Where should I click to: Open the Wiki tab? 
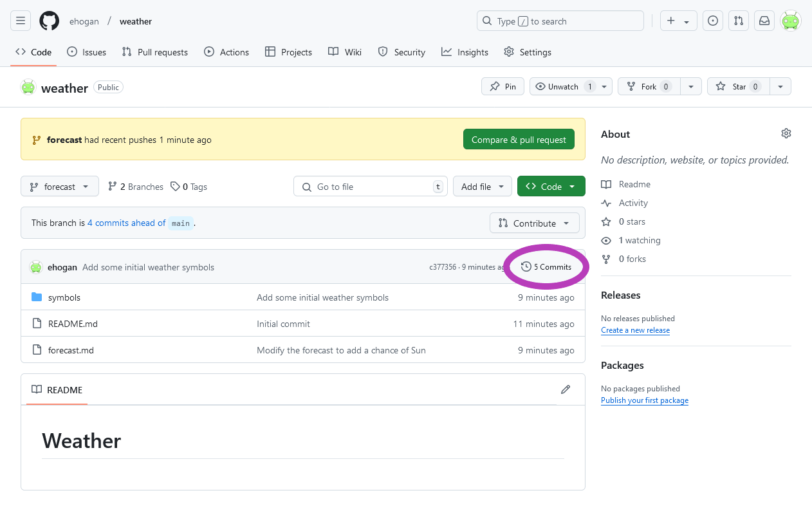coord(345,52)
